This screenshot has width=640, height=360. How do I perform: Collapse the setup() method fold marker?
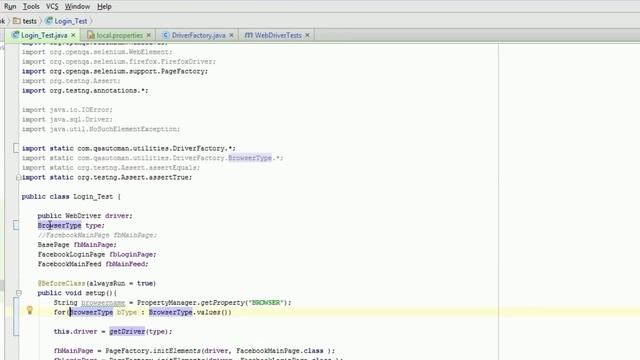coord(19,293)
